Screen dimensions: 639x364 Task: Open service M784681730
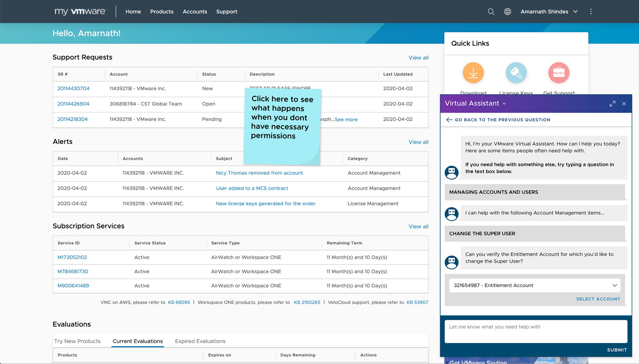click(73, 272)
